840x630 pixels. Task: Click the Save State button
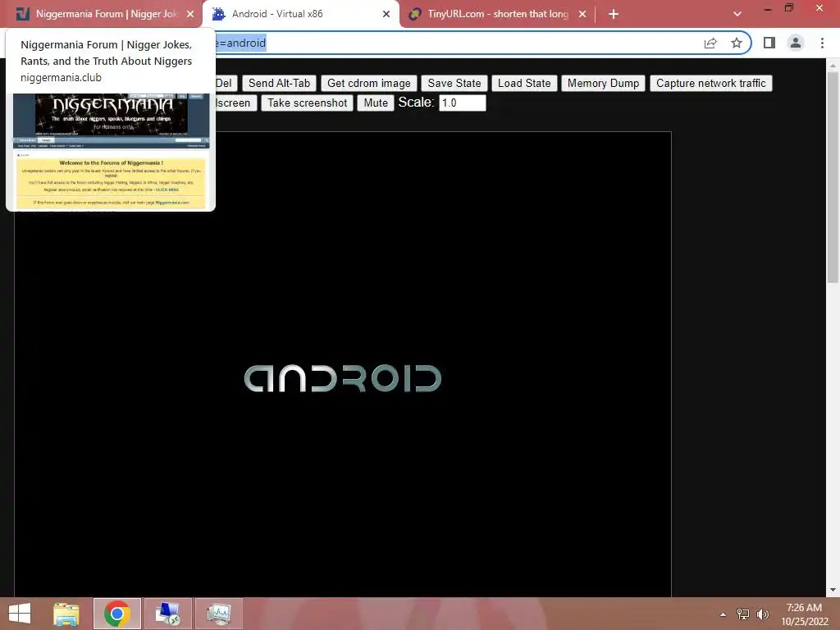click(454, 83)
